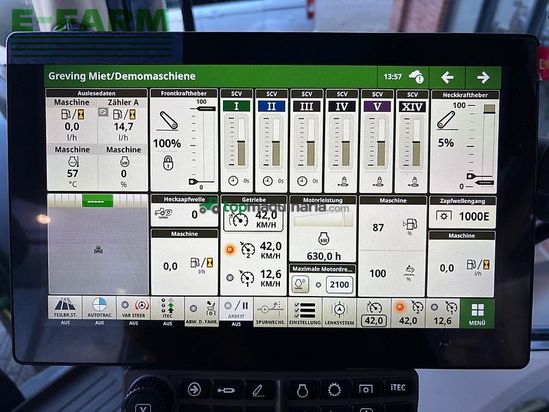The image size is (549, 412).
Task: Select SCV I green valve header
Action: [237, 106]
